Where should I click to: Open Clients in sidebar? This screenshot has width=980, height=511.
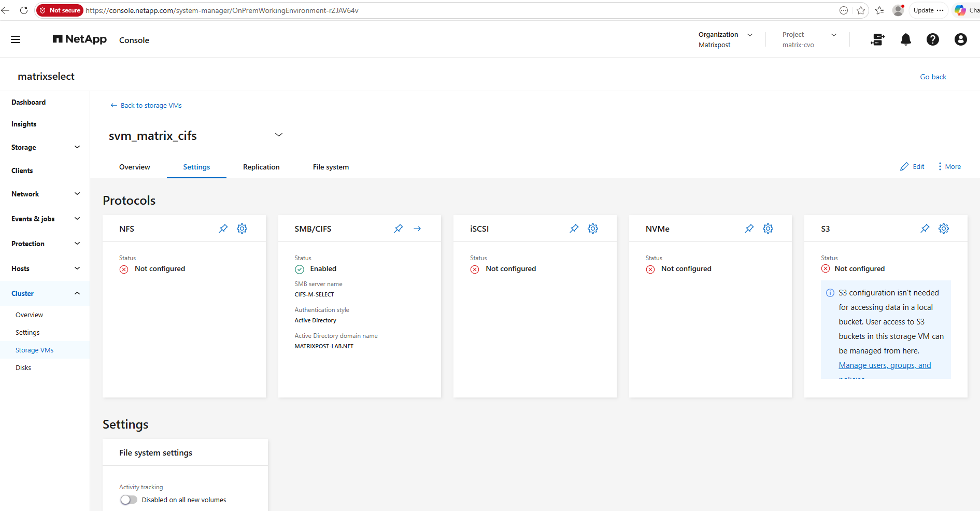22,171
